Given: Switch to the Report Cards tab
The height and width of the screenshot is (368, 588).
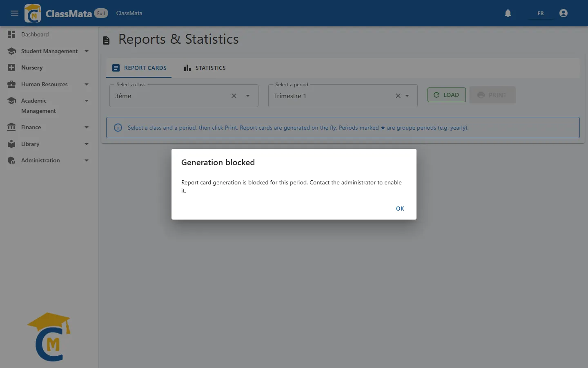Looking at the screenshot, I should (x=139, y=68).
